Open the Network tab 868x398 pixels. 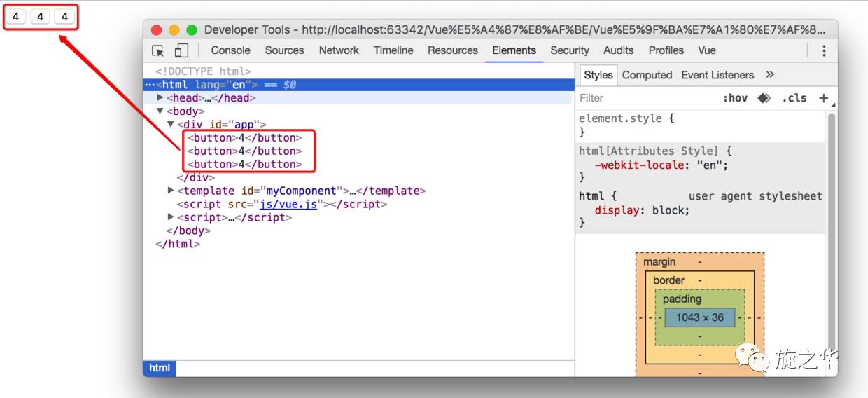[339, 50]
